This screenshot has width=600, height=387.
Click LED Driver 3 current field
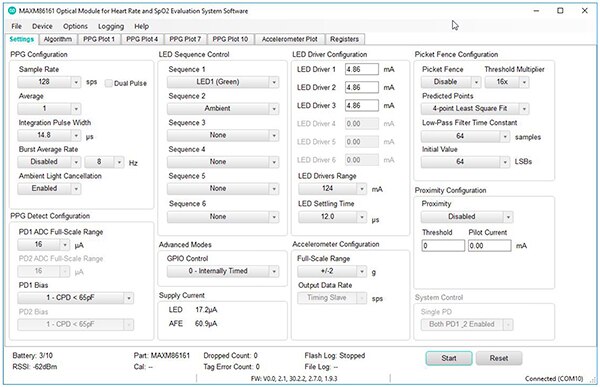click(362, 106)
